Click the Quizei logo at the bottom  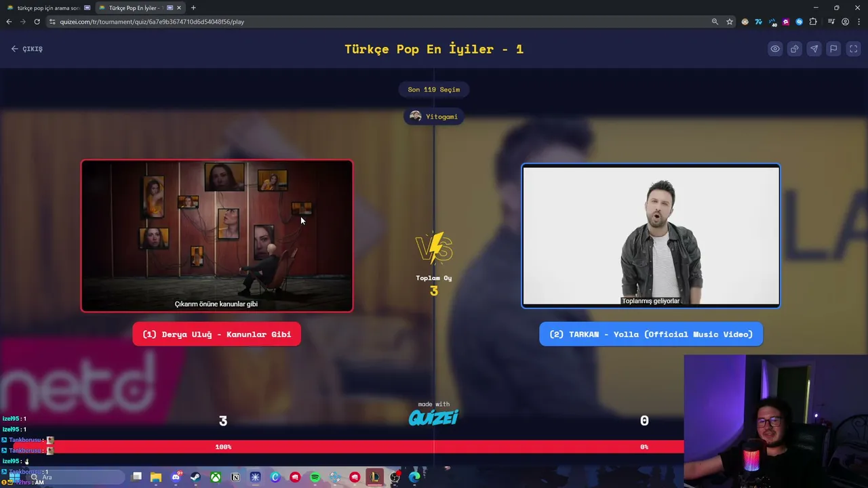(x=434, y=417)
